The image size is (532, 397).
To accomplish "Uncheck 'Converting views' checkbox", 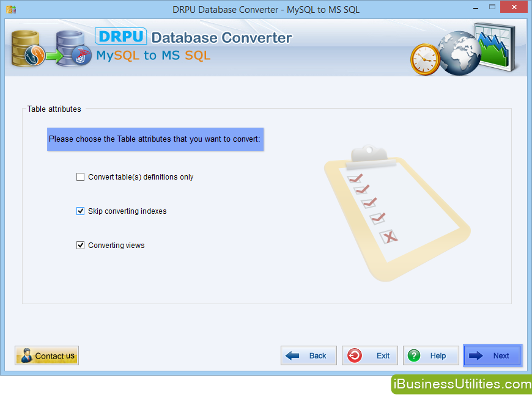I will pos(80,245).
